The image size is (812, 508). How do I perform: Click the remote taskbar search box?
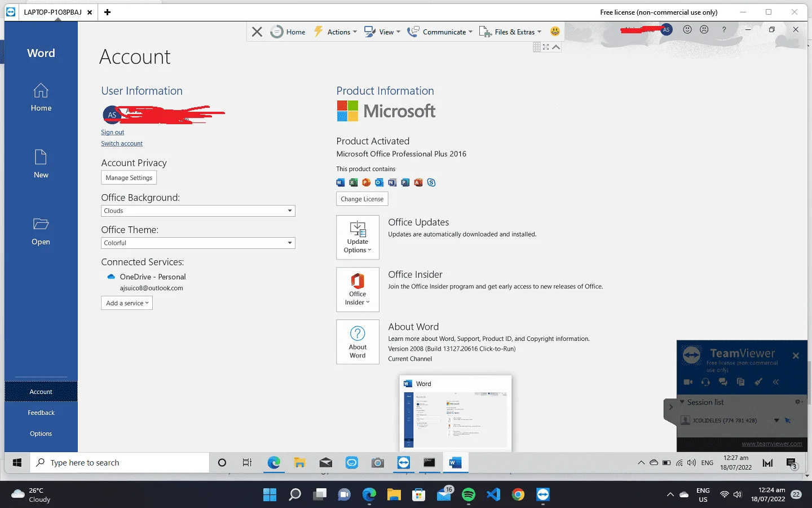click(119, 462)
